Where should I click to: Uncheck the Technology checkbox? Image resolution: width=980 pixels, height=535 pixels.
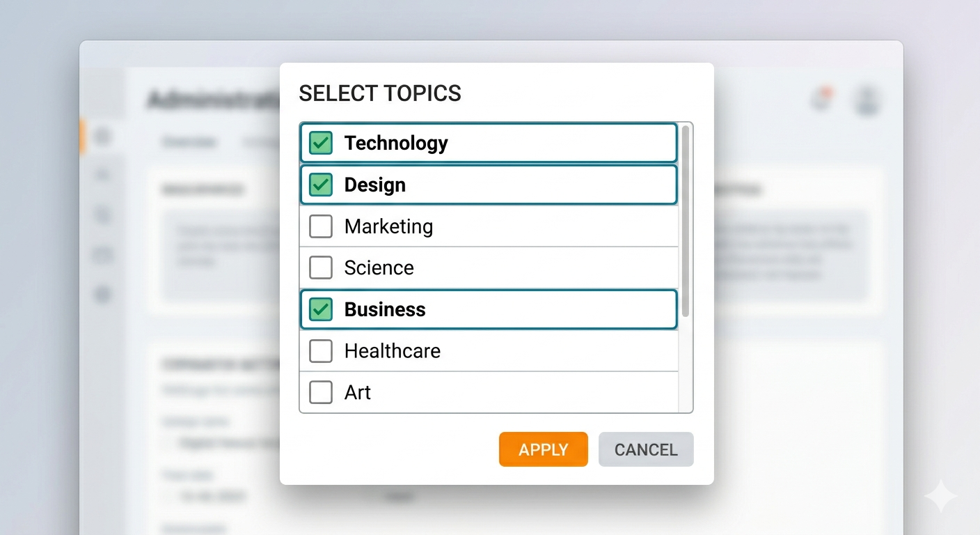tap(321, 143)
